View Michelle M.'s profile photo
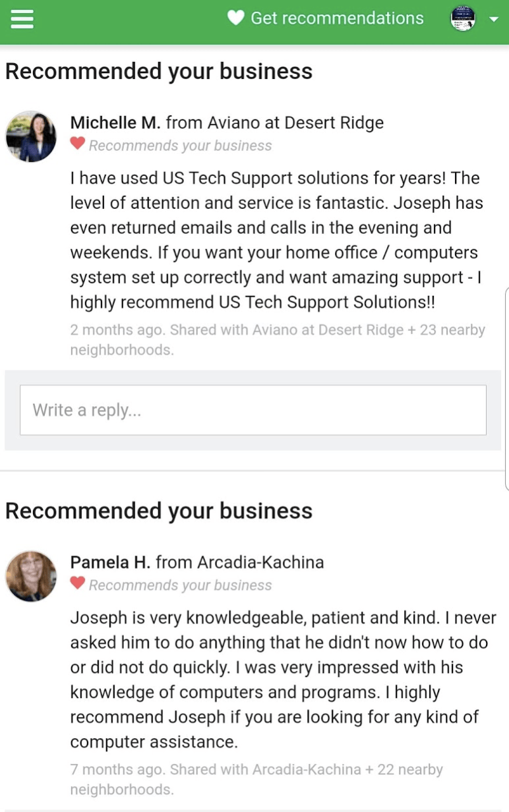This screenshot has width=509, height=812. click(x=31, y=136)
